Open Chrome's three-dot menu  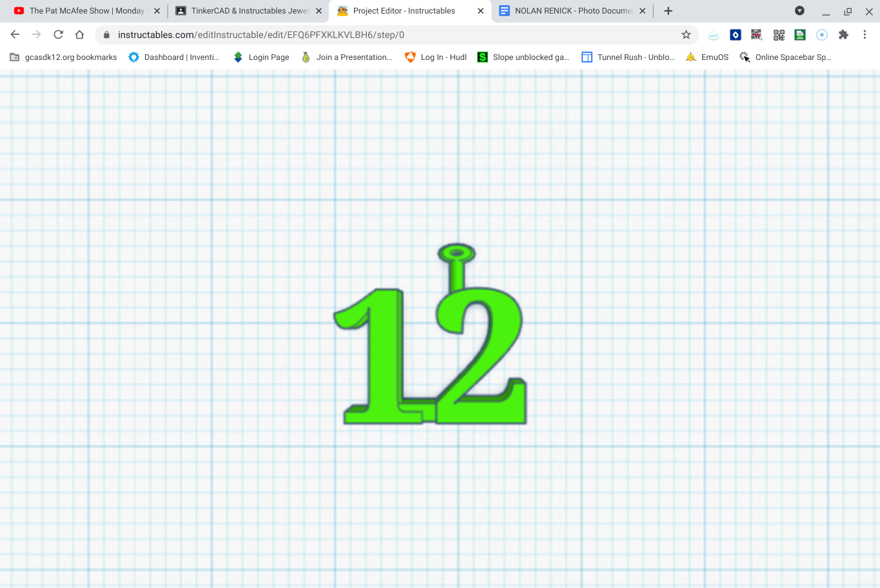click(x=865, y=35)
